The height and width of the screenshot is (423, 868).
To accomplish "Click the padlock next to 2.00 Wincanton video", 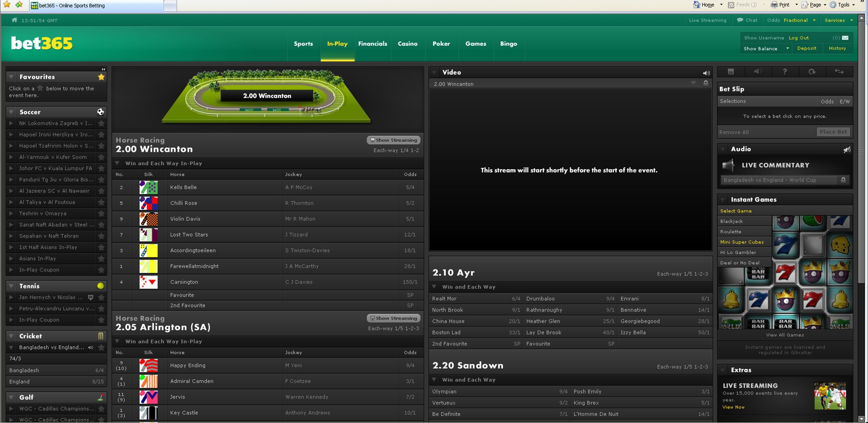I will pyautogui.click(x=706, y=83).
